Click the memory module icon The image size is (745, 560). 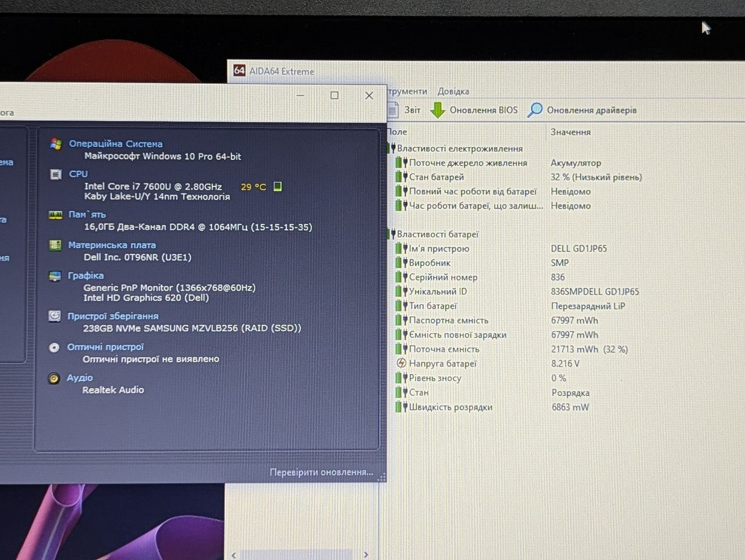coord(55,215)
